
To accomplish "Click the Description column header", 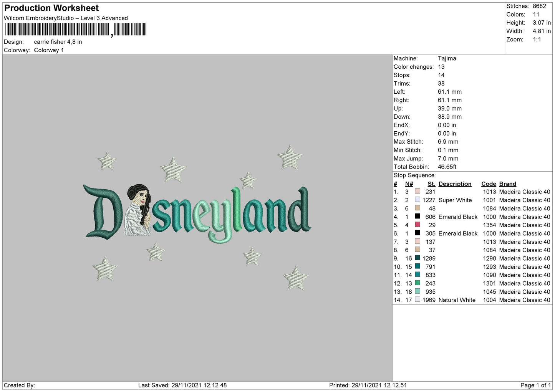I will (455, 184).
